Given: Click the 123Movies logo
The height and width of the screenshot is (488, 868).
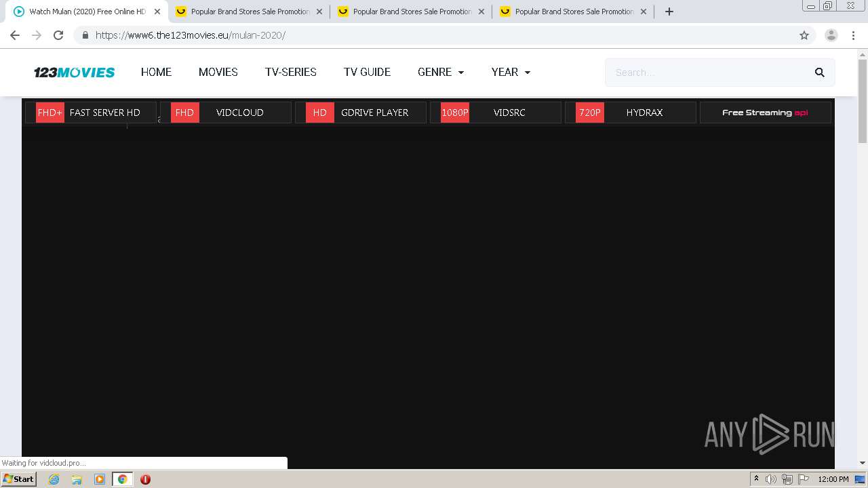Looking at the screenshot, I should [x=75, y=73].
